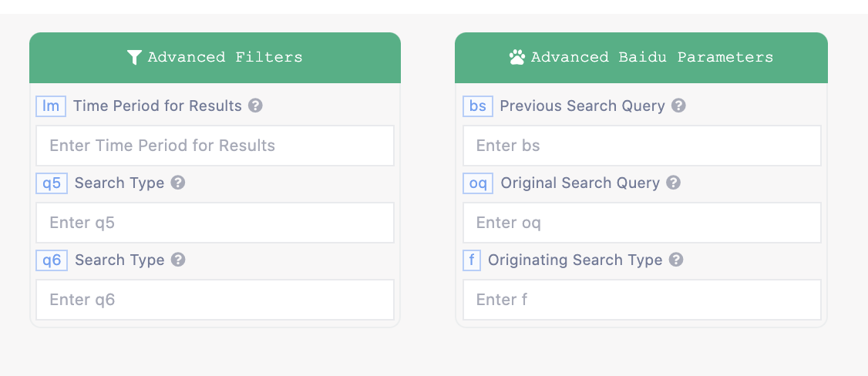868x376 pixels.
Task: Click into the Enter q5 input box
Action: pyautogui.click(x=215, y=223)
